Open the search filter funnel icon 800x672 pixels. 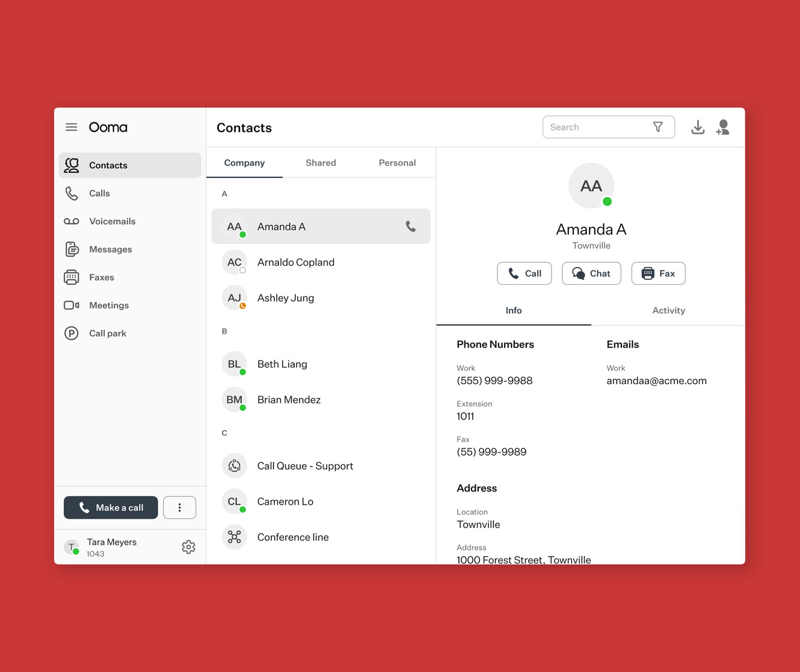(x=658, y=127)
